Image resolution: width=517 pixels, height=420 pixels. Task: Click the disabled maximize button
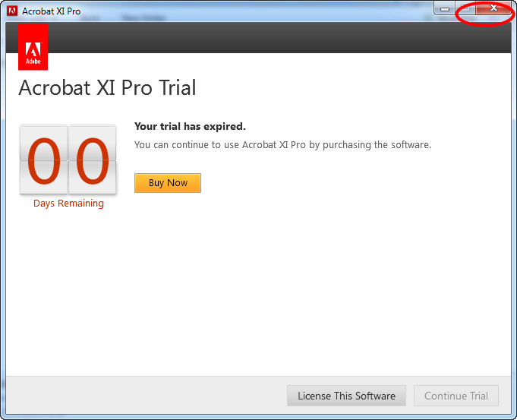point(467,8)
